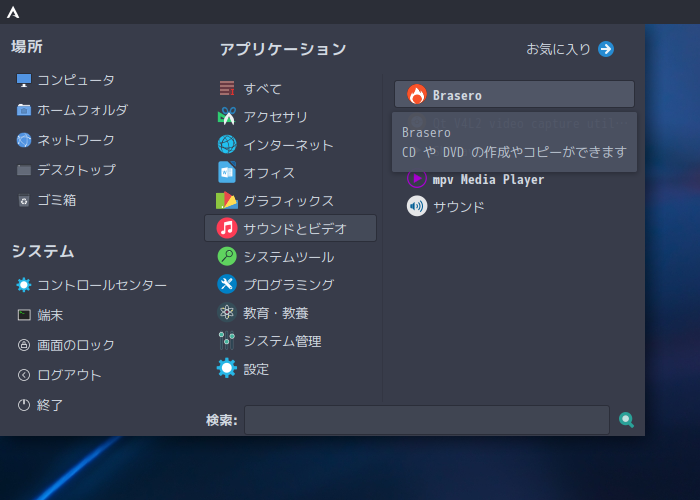Click ホームフォルダ place label

click(83, 110)
